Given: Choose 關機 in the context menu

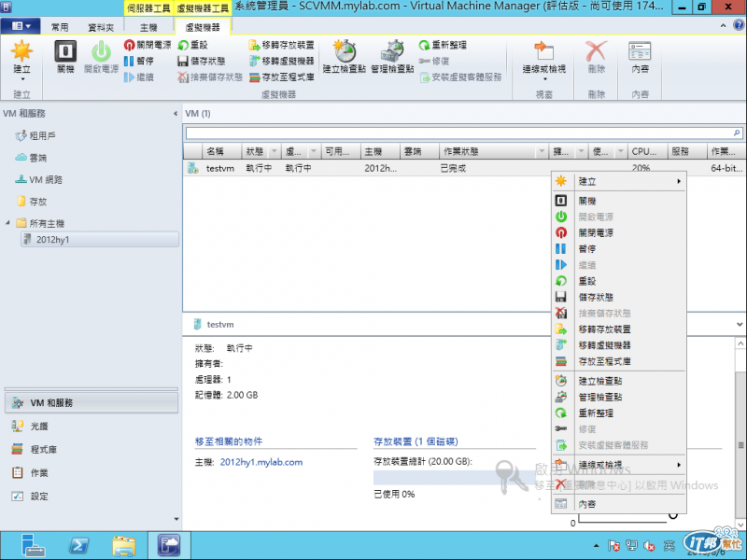Looking at the screenshot, I should (x=618, y=201).
